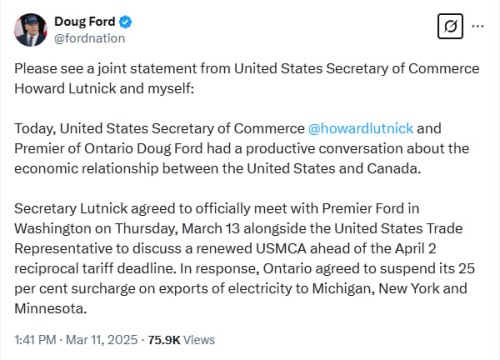
Task: Open the Grok explain-post icon
Action: tap(450, 26)
